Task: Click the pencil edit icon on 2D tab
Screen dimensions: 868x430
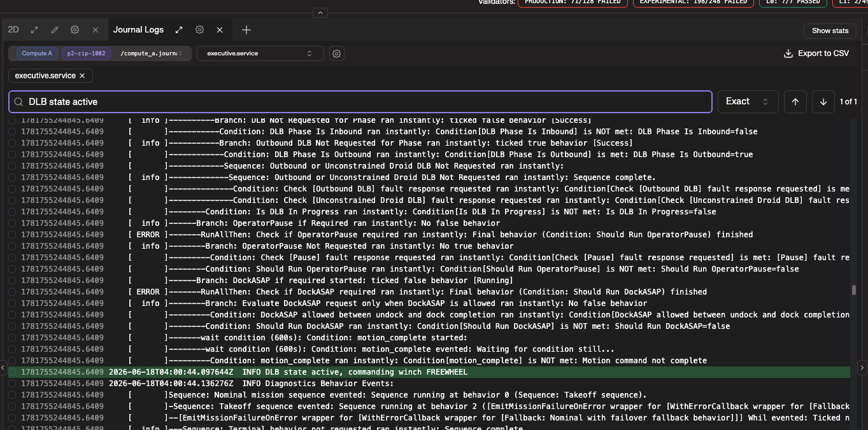Action: pos(55,30)
